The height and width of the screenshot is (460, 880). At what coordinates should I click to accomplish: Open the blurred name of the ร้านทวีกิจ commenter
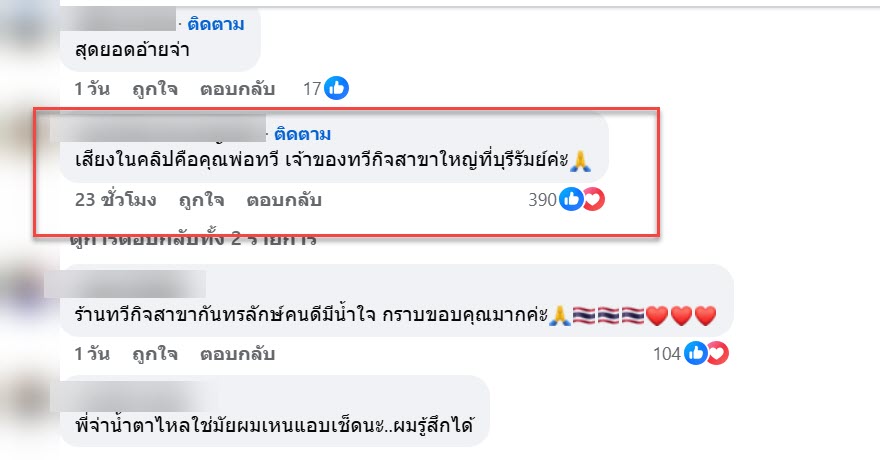[x=125, y=284]
